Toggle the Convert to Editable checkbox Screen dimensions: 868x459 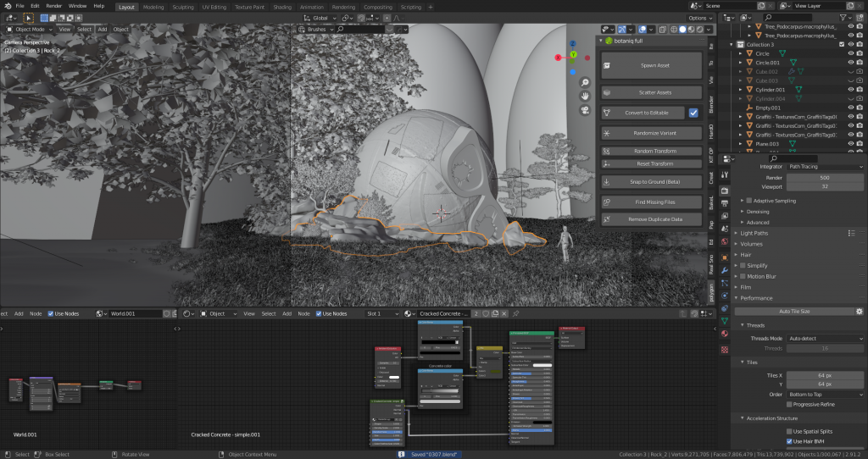click(693, 113)
